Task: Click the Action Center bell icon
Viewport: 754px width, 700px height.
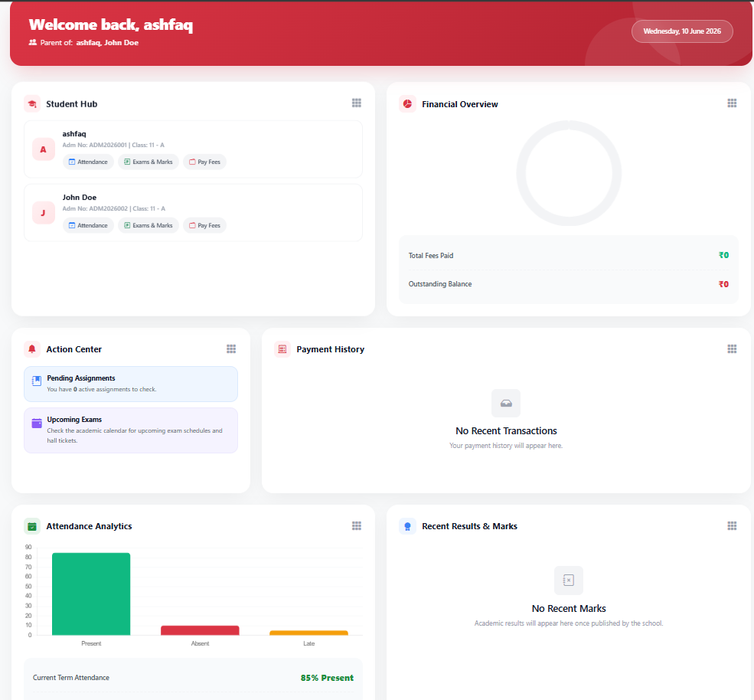Action: click(32, 349)
